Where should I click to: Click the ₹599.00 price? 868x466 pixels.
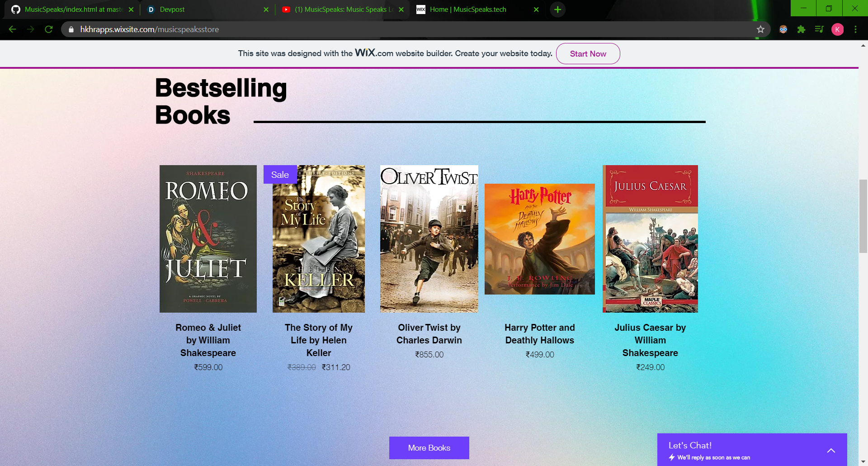208,367
